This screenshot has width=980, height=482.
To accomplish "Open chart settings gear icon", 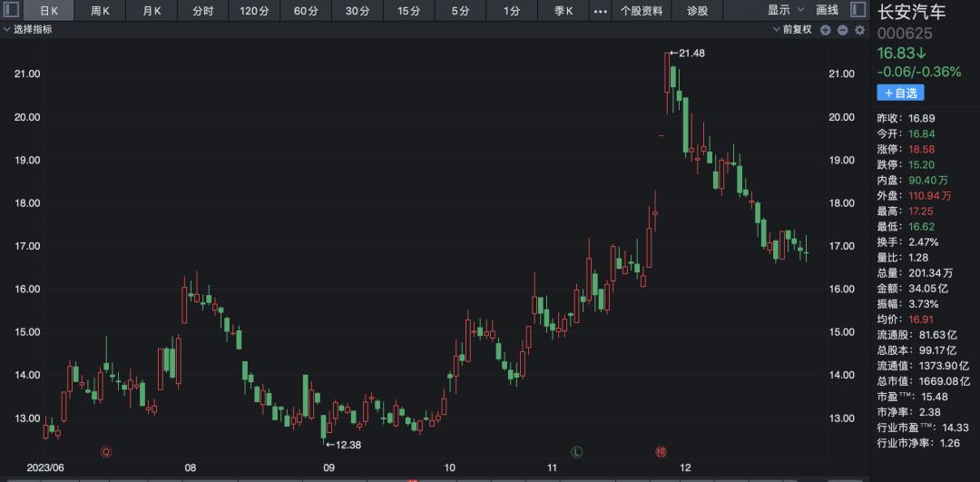I will click(x=858, y=30).
